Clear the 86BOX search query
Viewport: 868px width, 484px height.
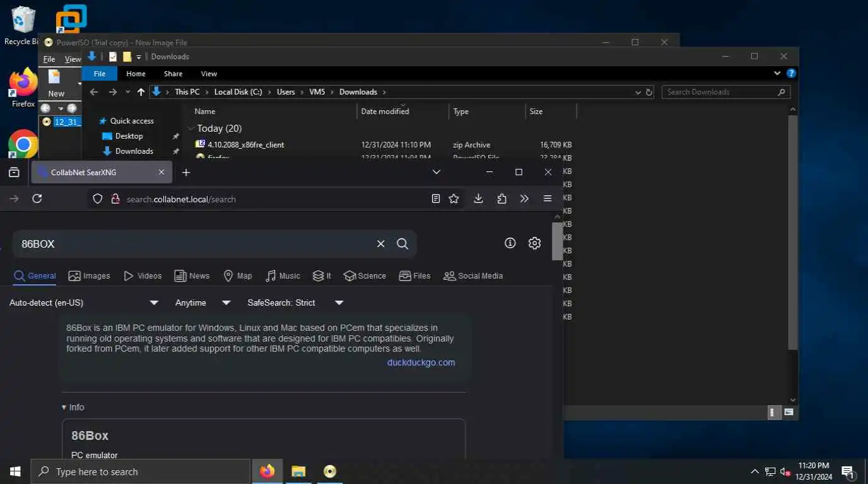380,244
